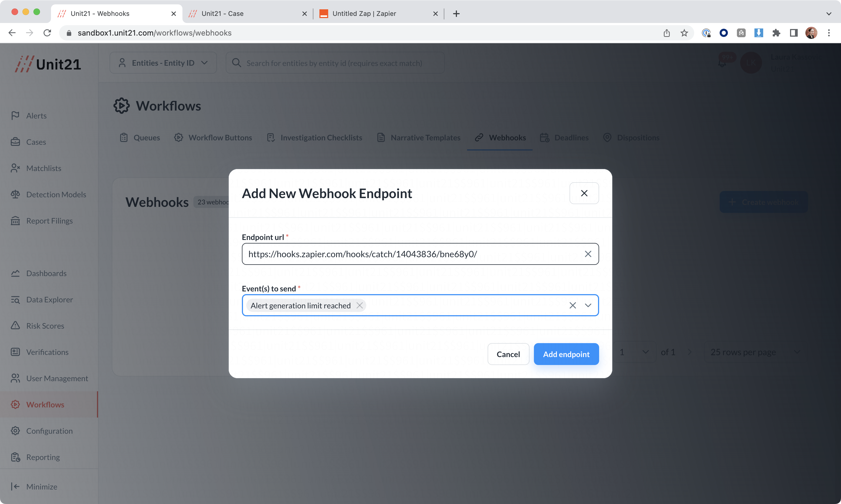Reload the page
Image resolution: width=841 pixels, height=504 pixels.
[x=47, y=33]
